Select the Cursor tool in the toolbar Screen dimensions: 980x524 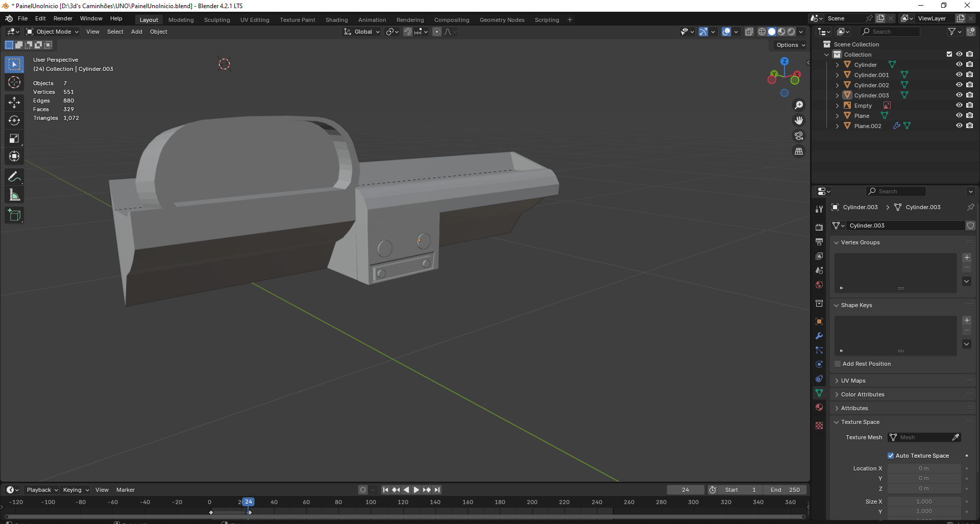(x=14, y=83)
